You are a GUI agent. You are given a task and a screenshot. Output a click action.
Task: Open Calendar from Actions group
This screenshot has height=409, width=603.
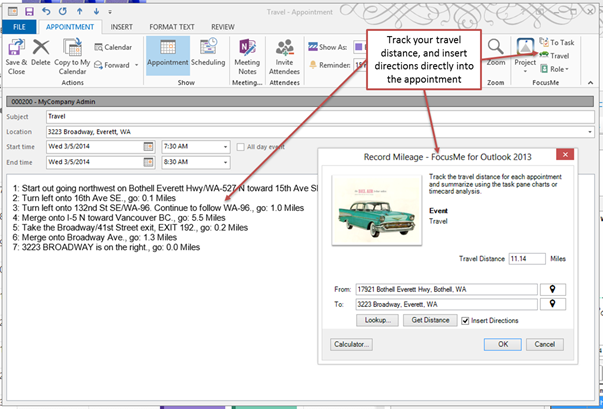point(113,47)
